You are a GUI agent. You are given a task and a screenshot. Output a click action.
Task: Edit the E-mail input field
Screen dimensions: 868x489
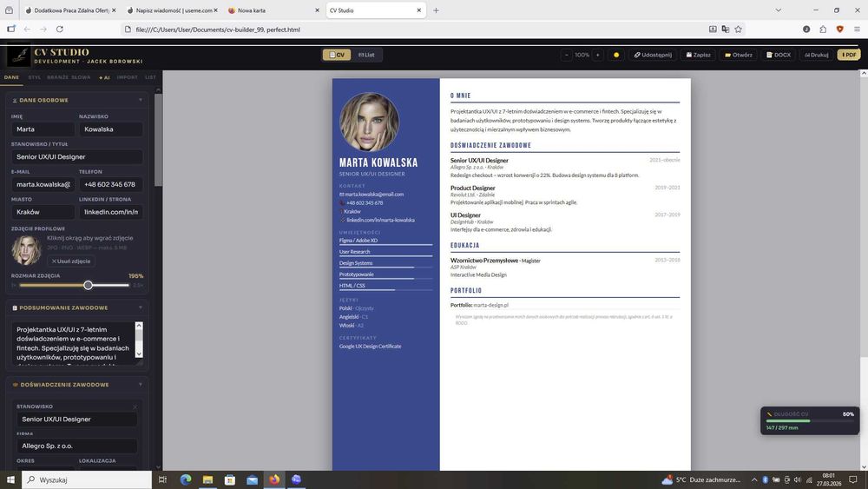pos(43,184)
